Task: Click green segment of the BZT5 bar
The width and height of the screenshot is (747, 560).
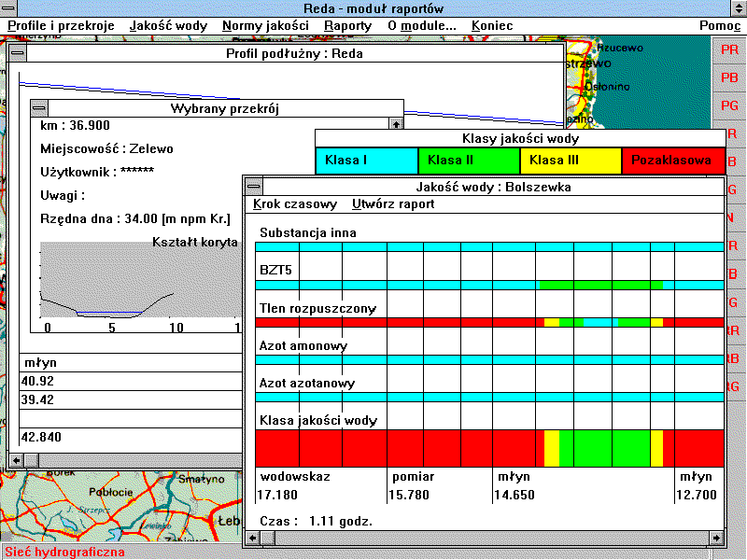Action: click(x=600, y=286)
